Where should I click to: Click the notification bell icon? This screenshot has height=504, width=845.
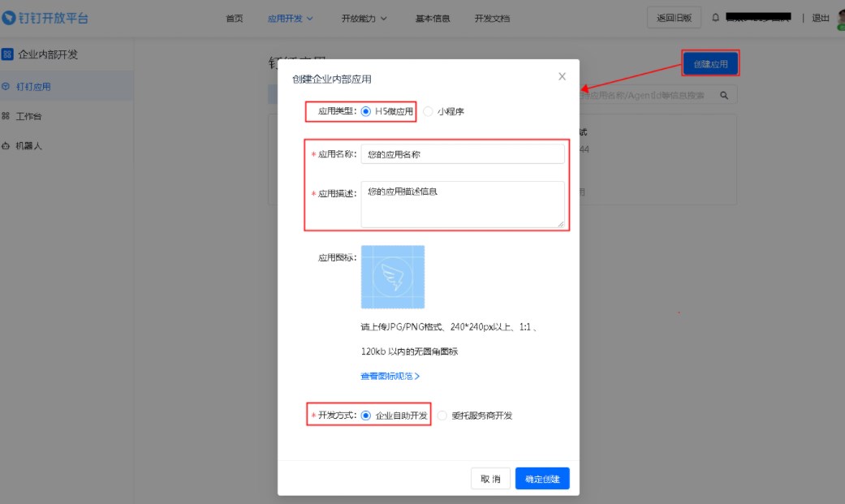(x=715, y=18)
